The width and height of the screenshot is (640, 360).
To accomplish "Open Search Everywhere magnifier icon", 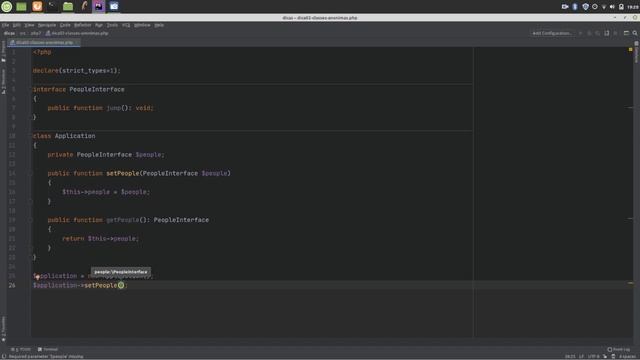I will (x=635, y=33).
